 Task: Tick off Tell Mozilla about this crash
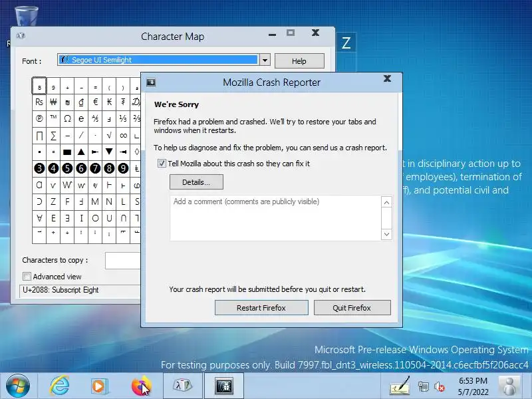click(162, 164)
